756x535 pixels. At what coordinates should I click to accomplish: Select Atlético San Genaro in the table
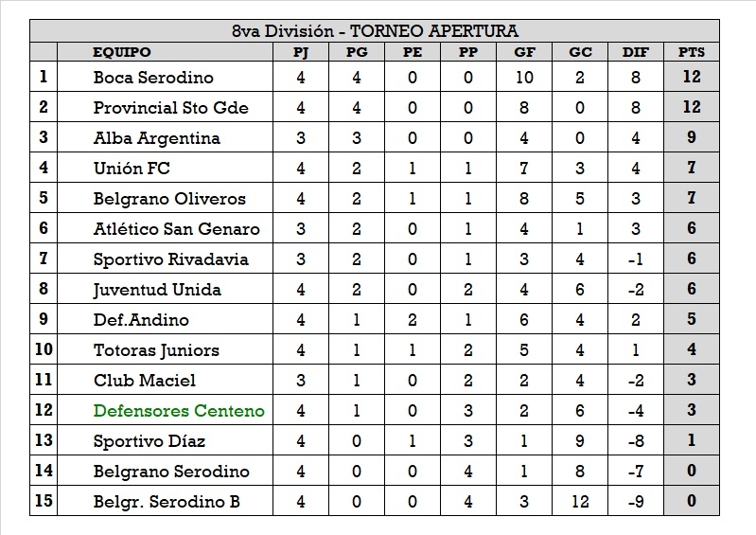point(176,229)
